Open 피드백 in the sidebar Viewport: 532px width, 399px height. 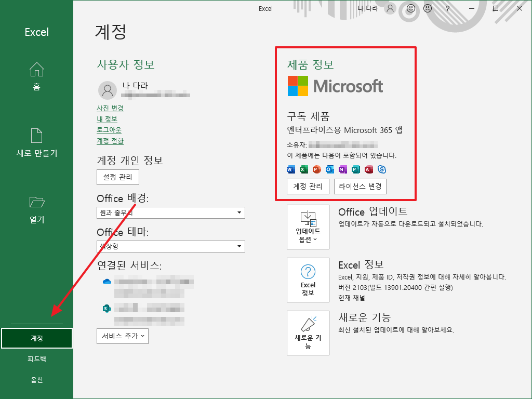[37, 359]
